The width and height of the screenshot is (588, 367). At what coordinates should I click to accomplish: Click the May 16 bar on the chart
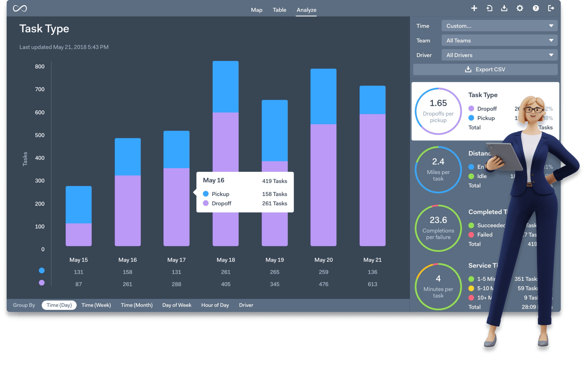tap(127, 190)
